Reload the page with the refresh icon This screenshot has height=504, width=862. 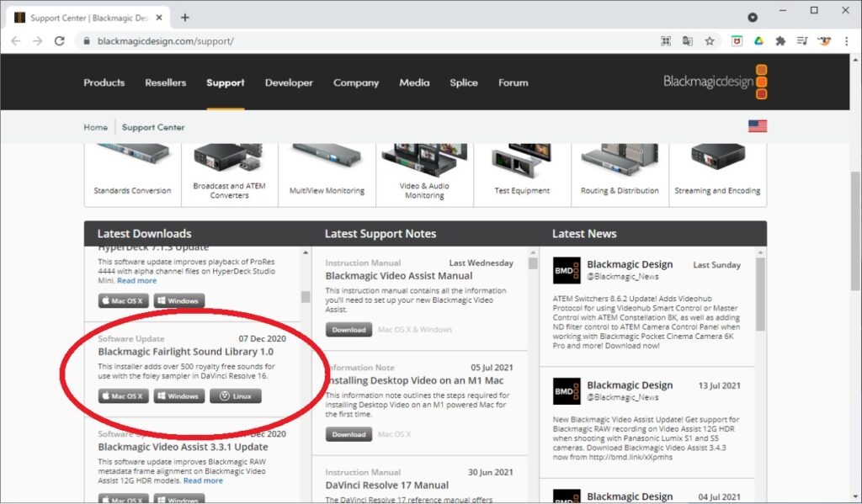59,40
